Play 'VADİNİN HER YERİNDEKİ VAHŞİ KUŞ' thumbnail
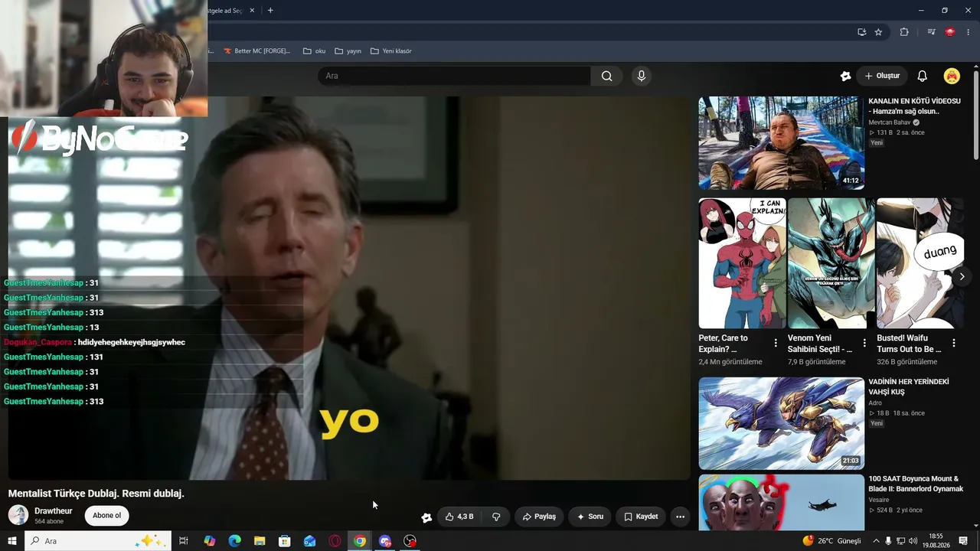Screen dimensions: 980x551 click(781, 423)
